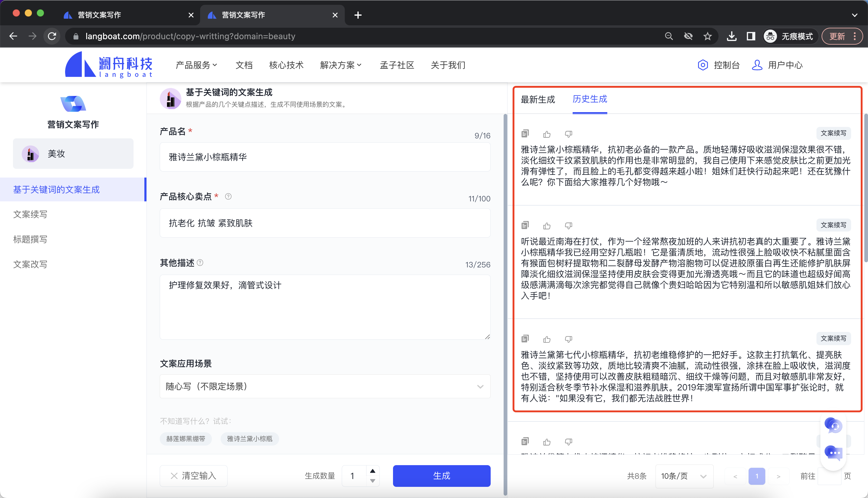Click the 更新 browser update button
Viewport: 868px width, 498px height.
click(842, 36)
